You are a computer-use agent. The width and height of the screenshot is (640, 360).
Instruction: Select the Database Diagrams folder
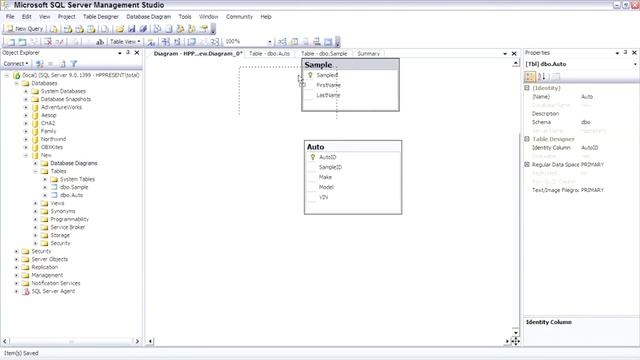(74, 163)
